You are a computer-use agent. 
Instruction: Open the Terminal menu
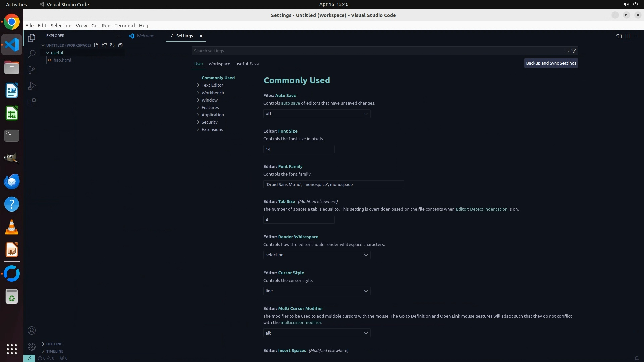pos(124,26)
